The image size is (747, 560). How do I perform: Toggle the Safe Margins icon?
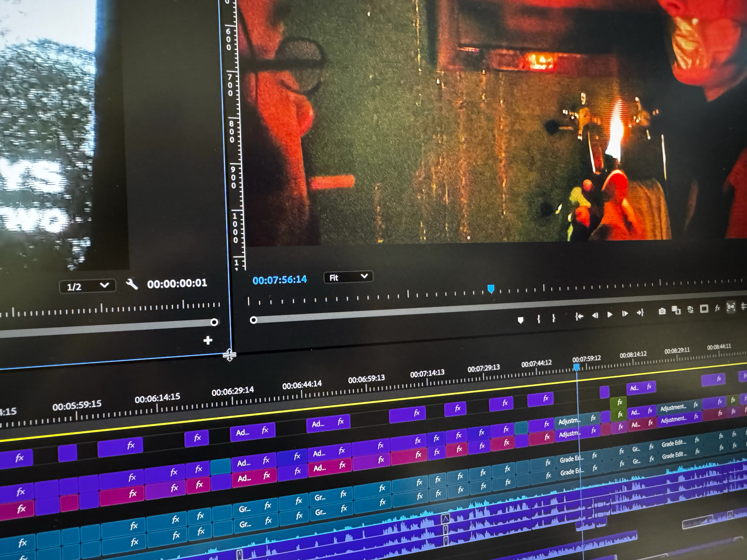(x=704, y=309)
